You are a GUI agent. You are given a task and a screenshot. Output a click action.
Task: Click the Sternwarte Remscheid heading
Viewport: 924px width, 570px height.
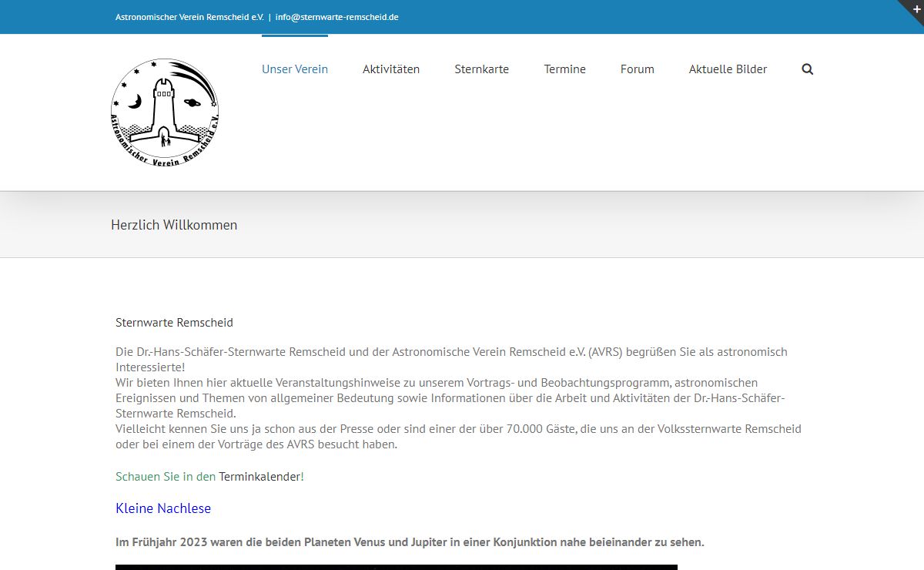[174, 323]
